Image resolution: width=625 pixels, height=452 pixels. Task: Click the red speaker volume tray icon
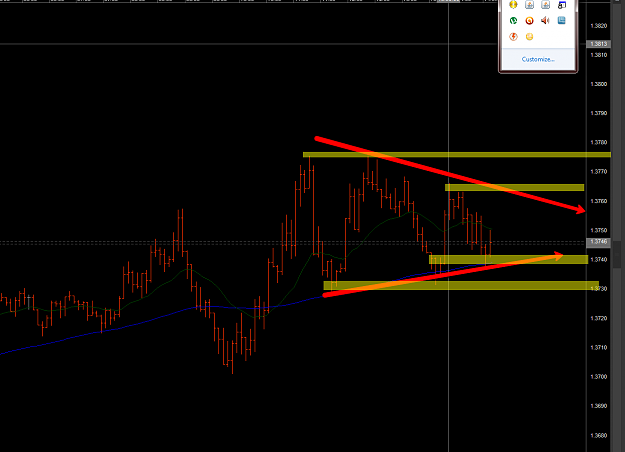(545, 21)
